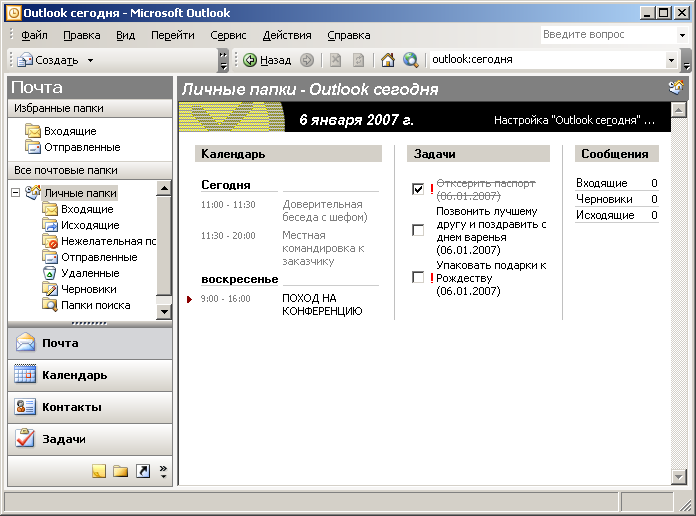
Task: Click the Нежелательная почта folder icon
Action: (x=50, y=241)
